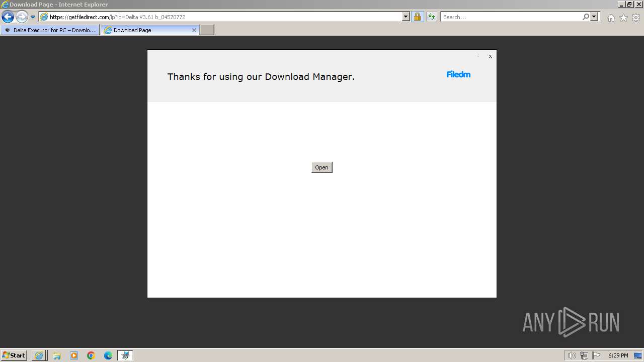Viewport: 644px width, 362px height.
Task: Switch to Delta Executor for PC tab
Action: click(50, 30)
